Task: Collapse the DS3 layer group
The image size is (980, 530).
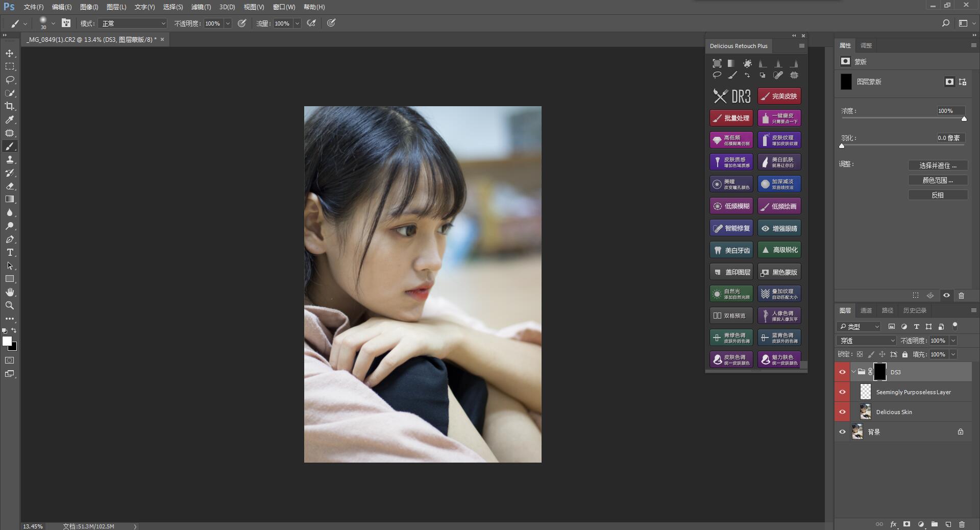Action: (x=853, y=372)
